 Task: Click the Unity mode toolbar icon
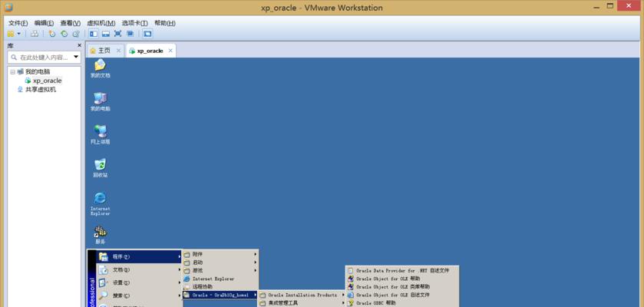pos(130,34)
